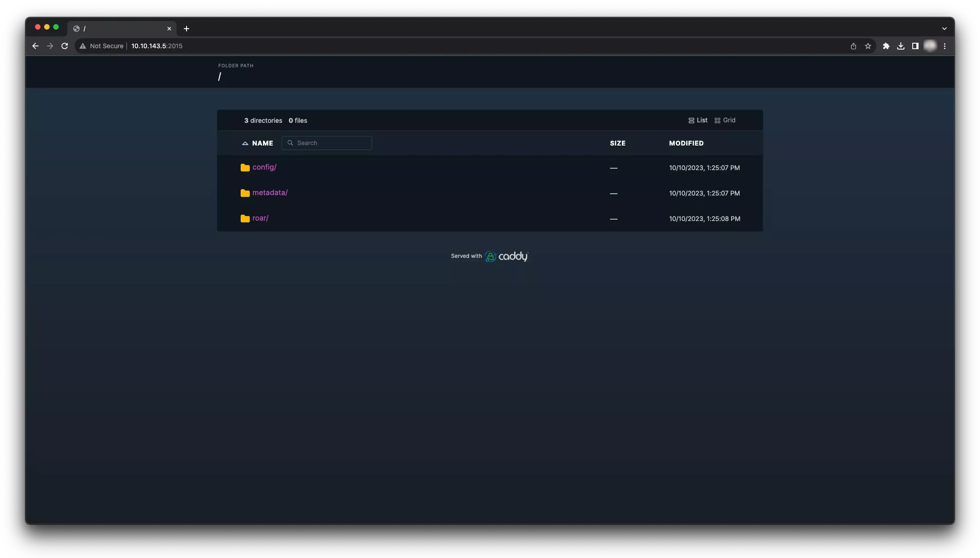This screenshot has width=980, height=558.
Task: Click the green maximize window button
Action: [x=56, y=27]
